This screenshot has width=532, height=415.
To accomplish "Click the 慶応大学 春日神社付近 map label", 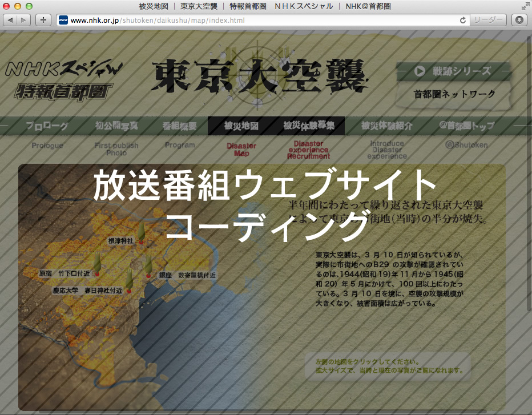I will pyautogui.click(x=88, y=291).
